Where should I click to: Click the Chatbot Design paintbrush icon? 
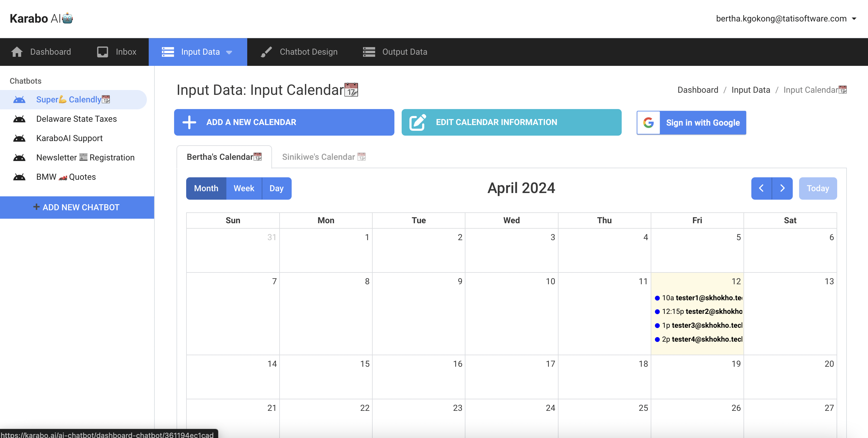[266, 52]
